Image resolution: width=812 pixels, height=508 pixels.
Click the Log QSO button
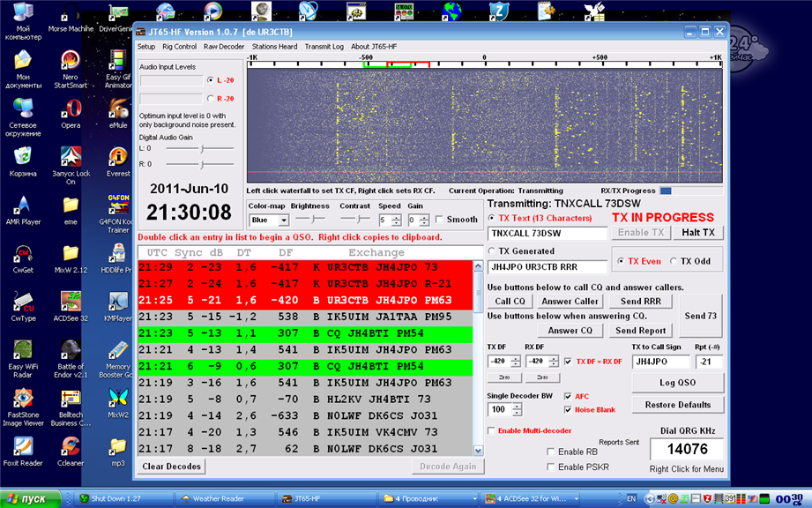(677, 383)
